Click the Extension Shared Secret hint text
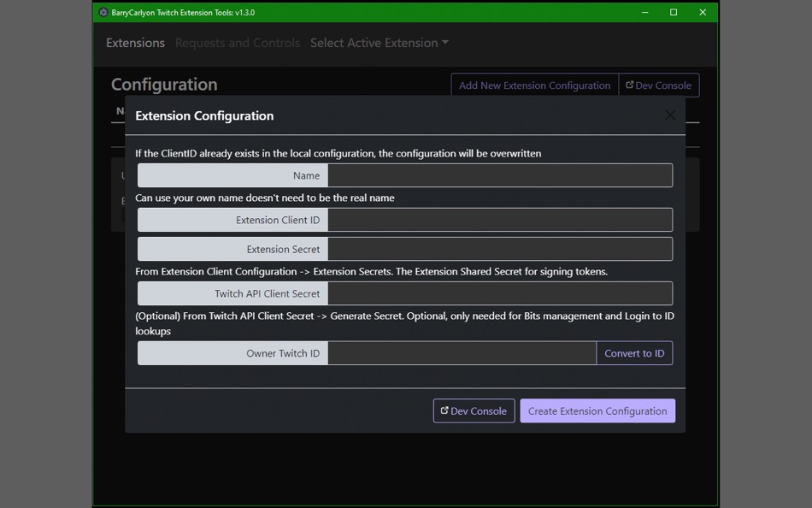 pyautogui.click(x=371, y=272)
